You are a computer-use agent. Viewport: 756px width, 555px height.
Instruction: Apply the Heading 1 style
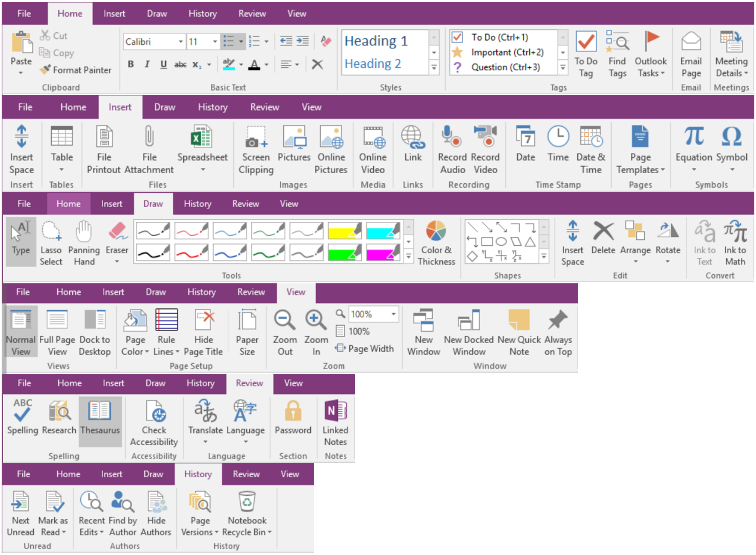[376, 41]
